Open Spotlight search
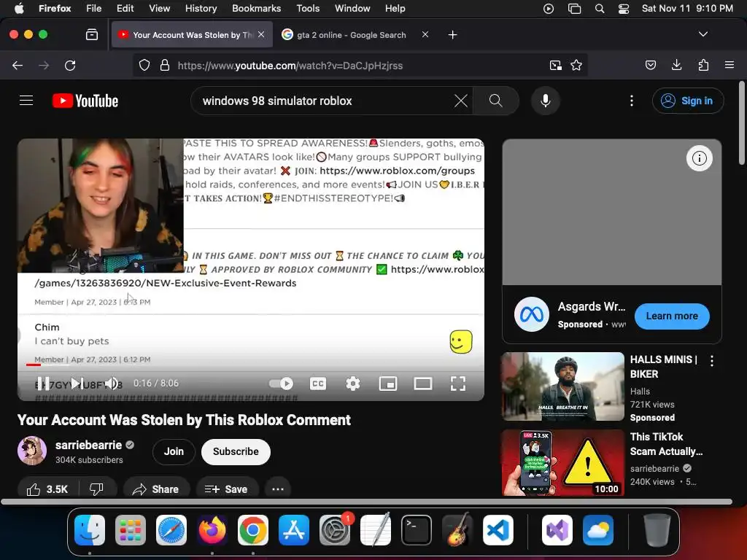 click(x=600, y=9)
